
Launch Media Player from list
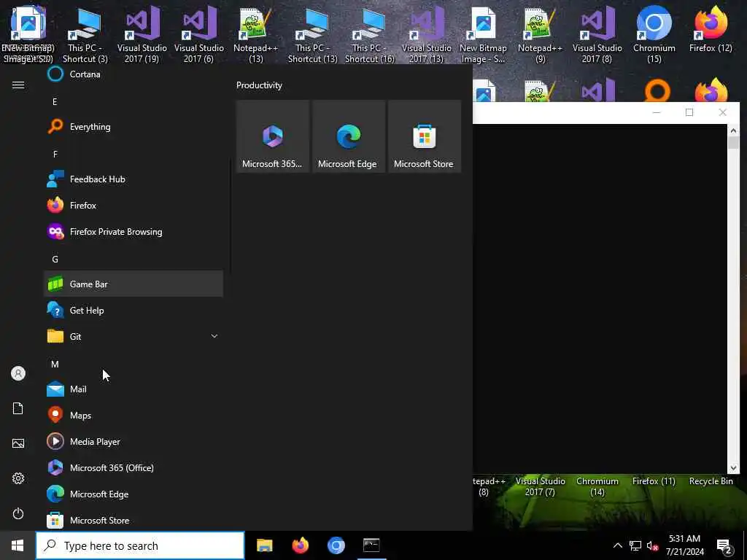pos(133,441)
